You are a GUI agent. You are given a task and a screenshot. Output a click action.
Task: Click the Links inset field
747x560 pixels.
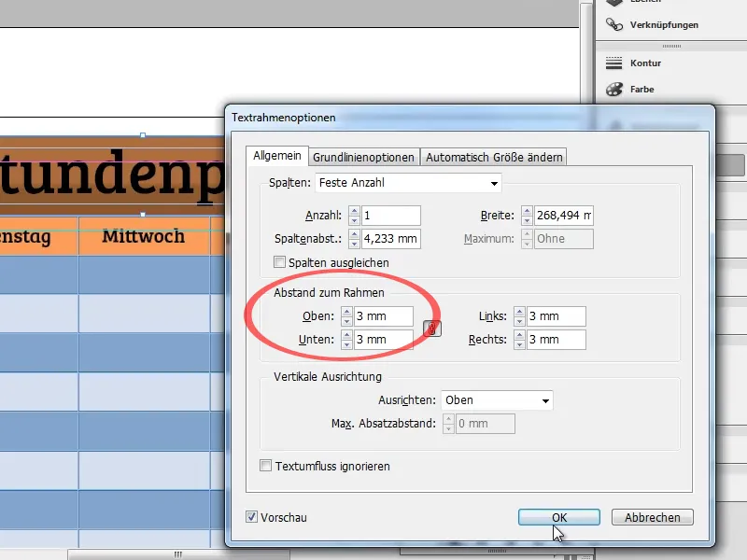click(x=556, y=316)
